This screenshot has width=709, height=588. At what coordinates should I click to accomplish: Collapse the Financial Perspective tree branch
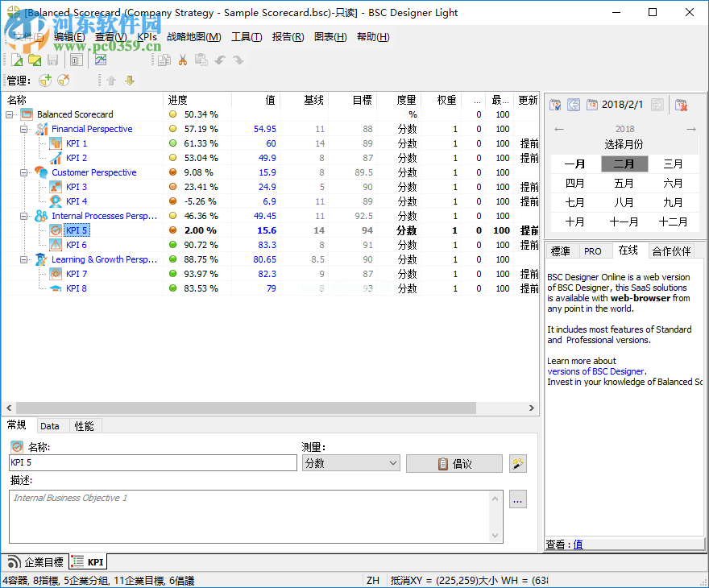25,129
